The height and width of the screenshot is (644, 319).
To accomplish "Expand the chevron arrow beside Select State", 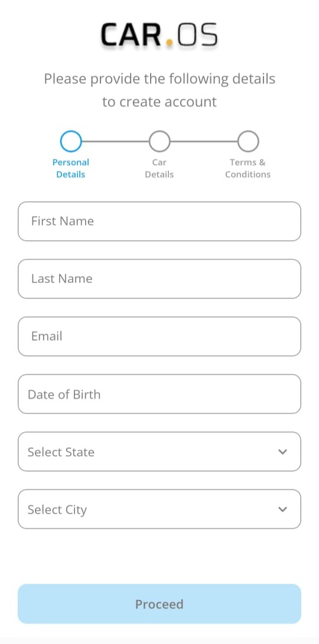I will click(282, 452).
